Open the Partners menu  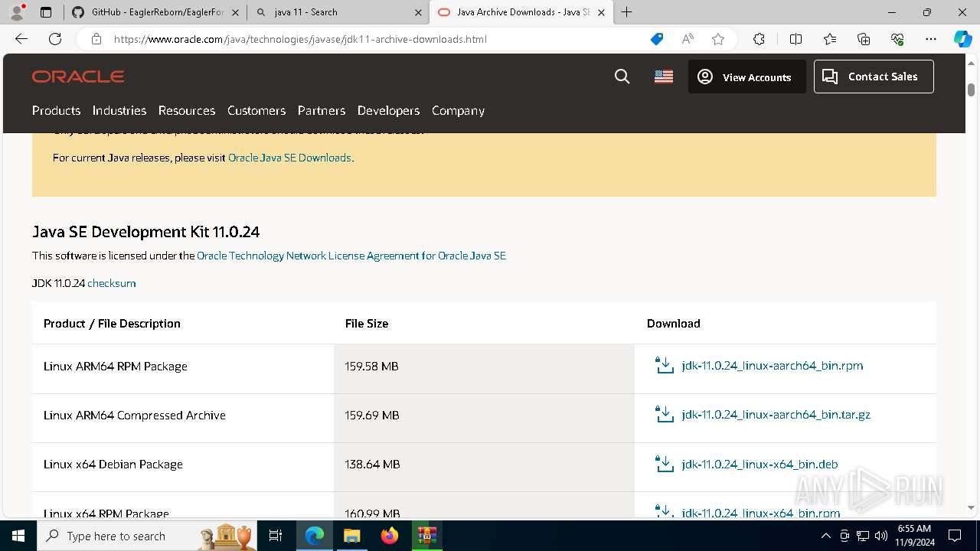[322, 110]
